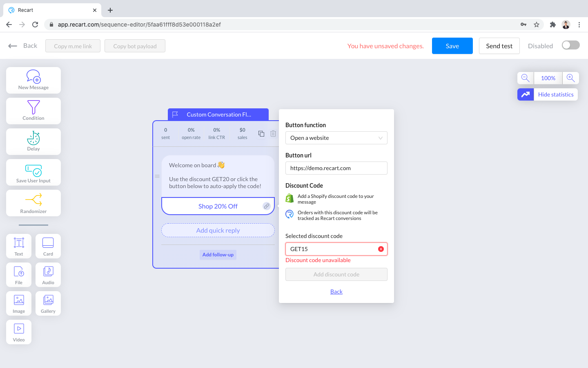Open browser extensions puzzle icon

553,25
